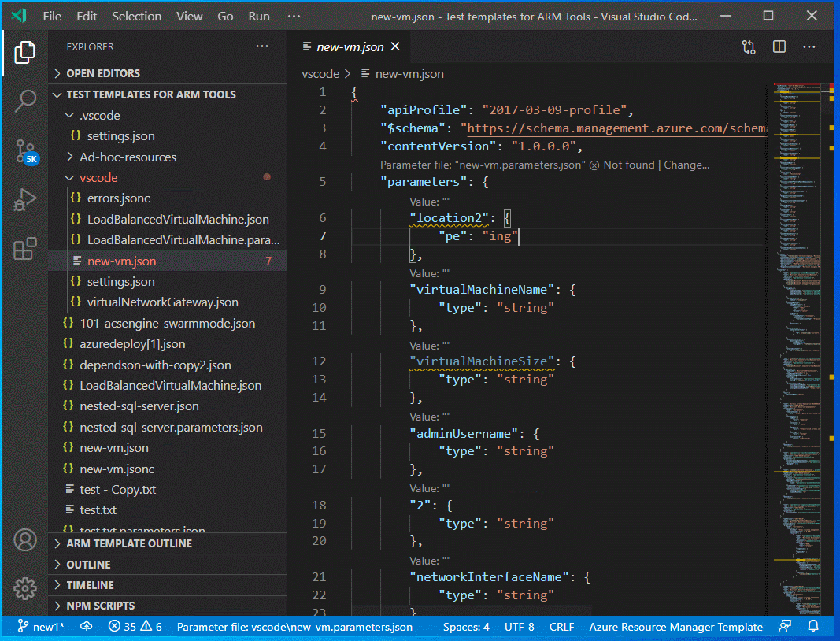The image size is (840, 641).
Task: Open editor More Actions ellipsis
Action: click(809, 47)
